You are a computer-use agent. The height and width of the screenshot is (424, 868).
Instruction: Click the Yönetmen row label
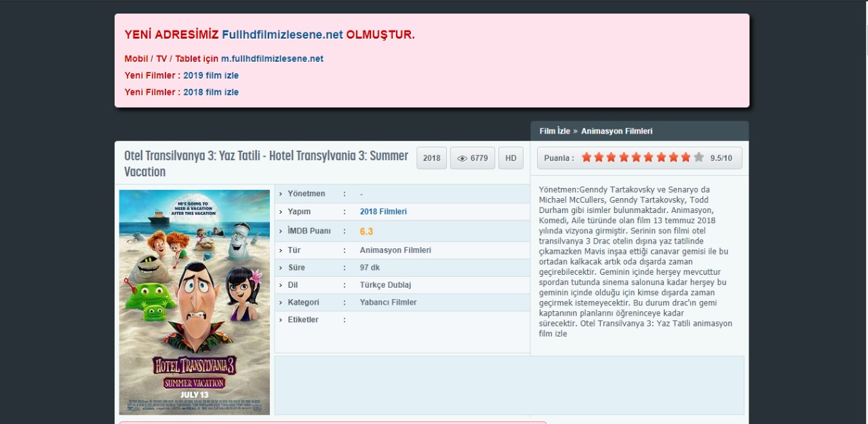tap(307, 194)
